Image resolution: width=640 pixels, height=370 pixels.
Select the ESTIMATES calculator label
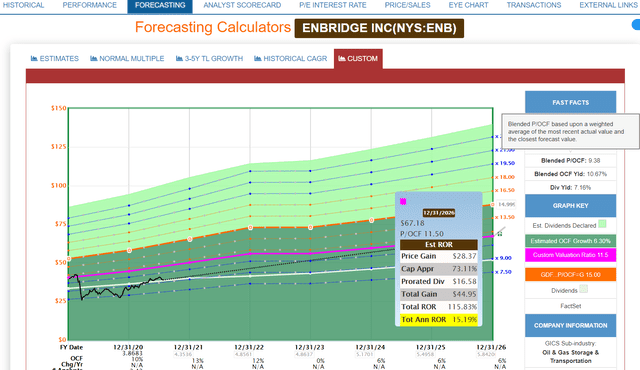59,59
